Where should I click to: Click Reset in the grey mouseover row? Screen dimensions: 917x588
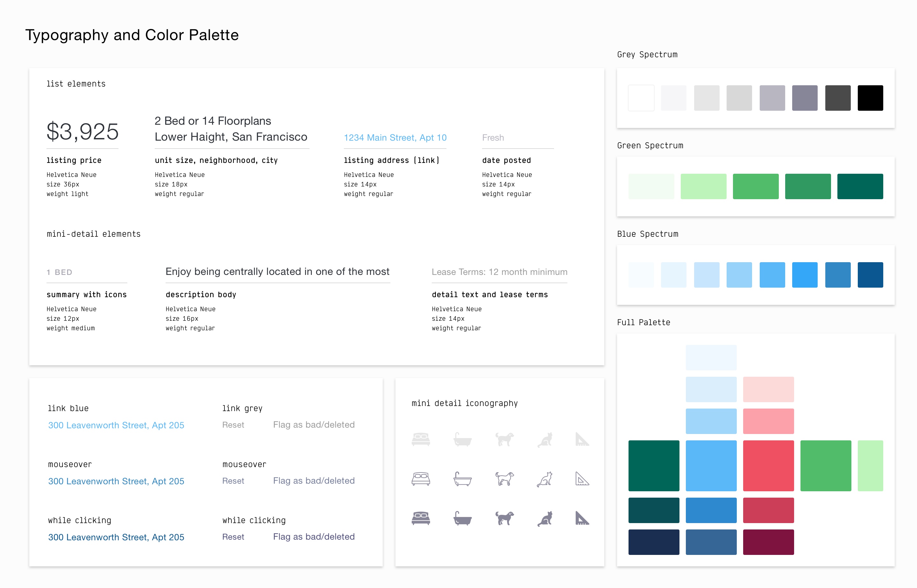point(233,481)
